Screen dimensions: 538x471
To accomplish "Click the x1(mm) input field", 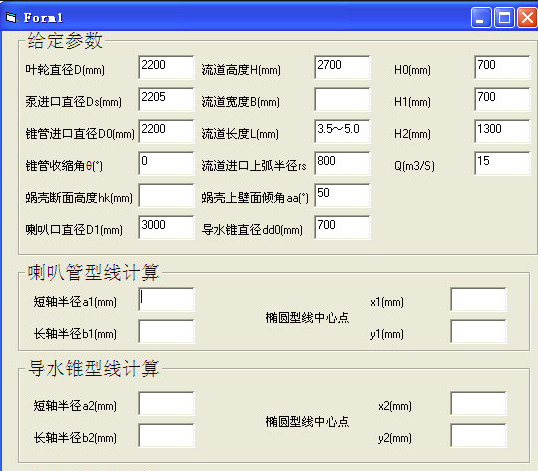I will click(478, 299).
